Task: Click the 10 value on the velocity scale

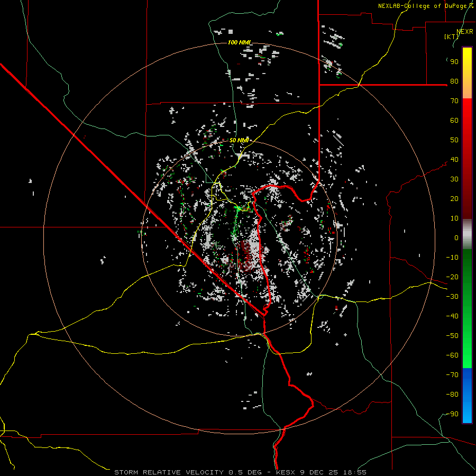Action: coord(454,218)
